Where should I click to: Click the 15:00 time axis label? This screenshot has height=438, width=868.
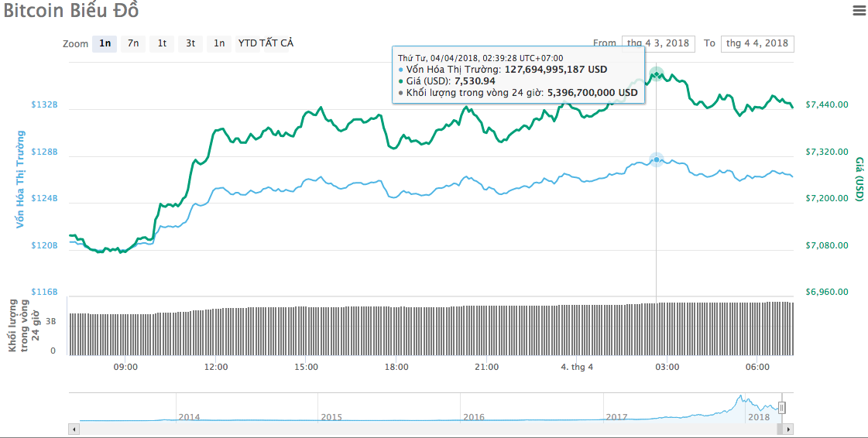click(x=306, y=367)
